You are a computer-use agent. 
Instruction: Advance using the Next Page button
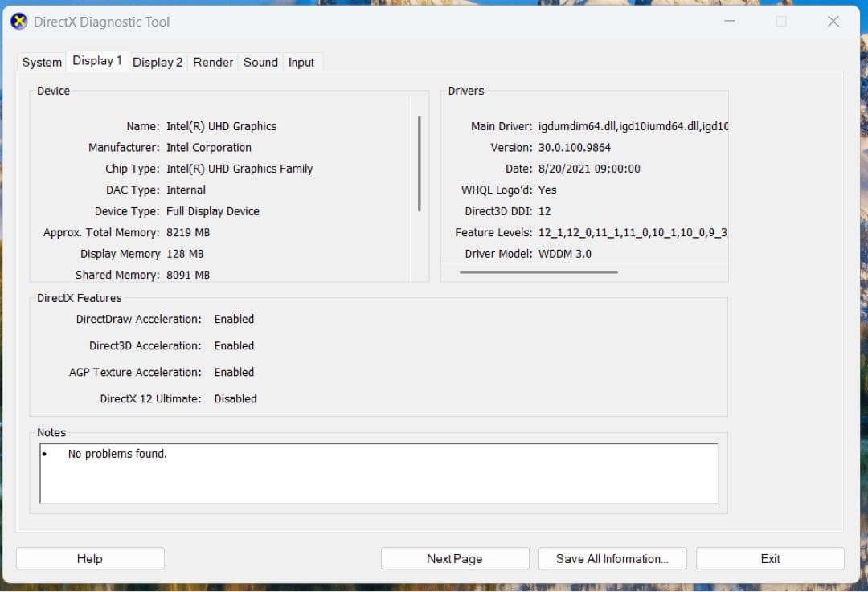click(x=455, y=558)
